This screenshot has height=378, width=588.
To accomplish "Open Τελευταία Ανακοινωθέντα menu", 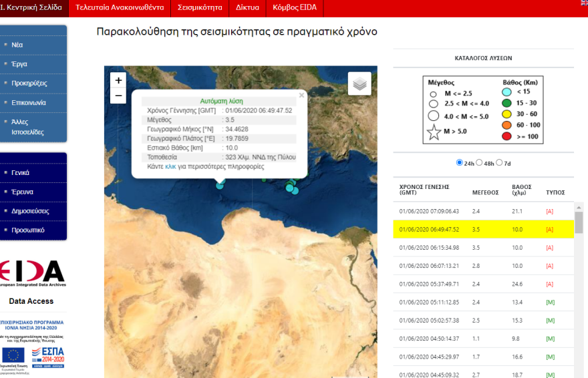I will coord(120,8).
